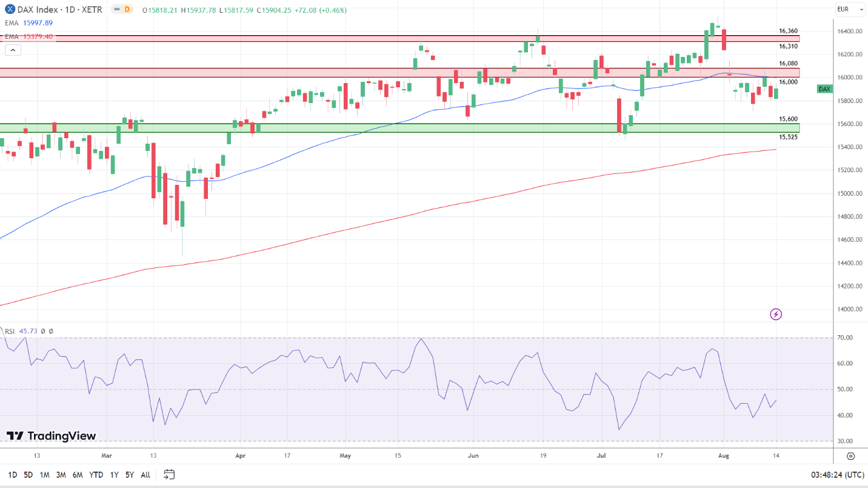
Task: Click the Jun label on time axis
Action: (473, 455)
